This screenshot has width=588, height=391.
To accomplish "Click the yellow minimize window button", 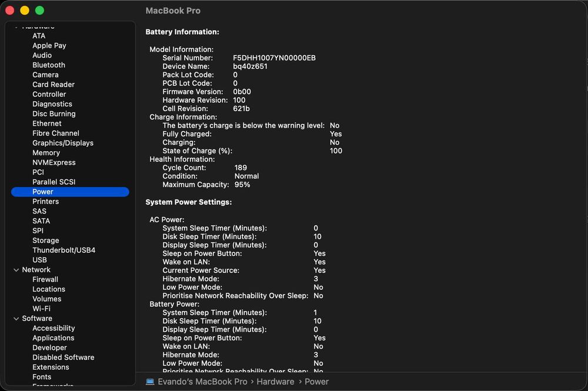I will pos(25,11).
